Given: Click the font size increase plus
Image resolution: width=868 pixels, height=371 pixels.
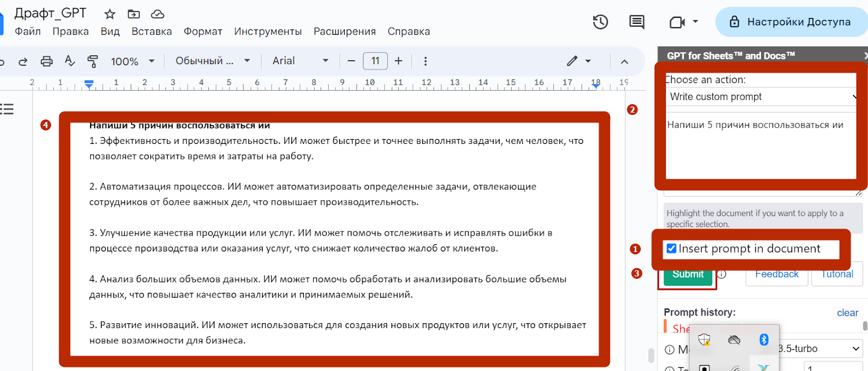Looking at the screenshot, I should tap(399, 61).
